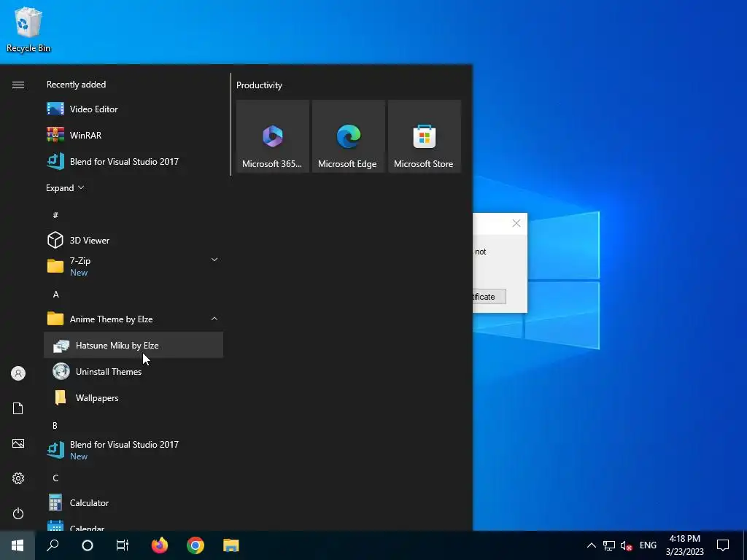Open Documents from Start sidebar
Image resolution: width=747 pixels, height=560 pixels.
[18, 408]
